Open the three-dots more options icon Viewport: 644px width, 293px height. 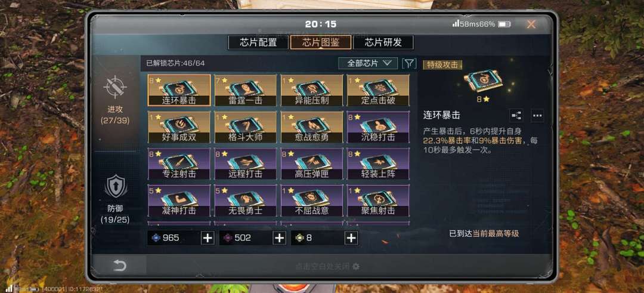click(537, 116)
